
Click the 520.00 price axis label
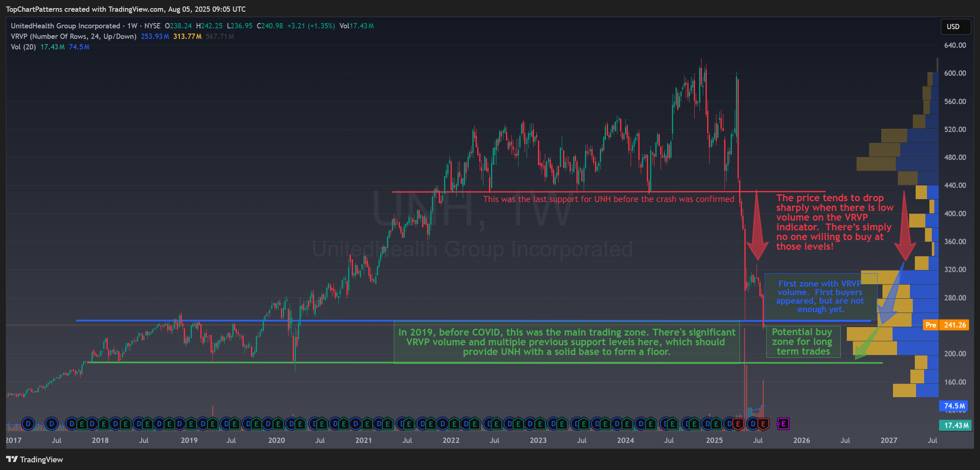(955, 130)
